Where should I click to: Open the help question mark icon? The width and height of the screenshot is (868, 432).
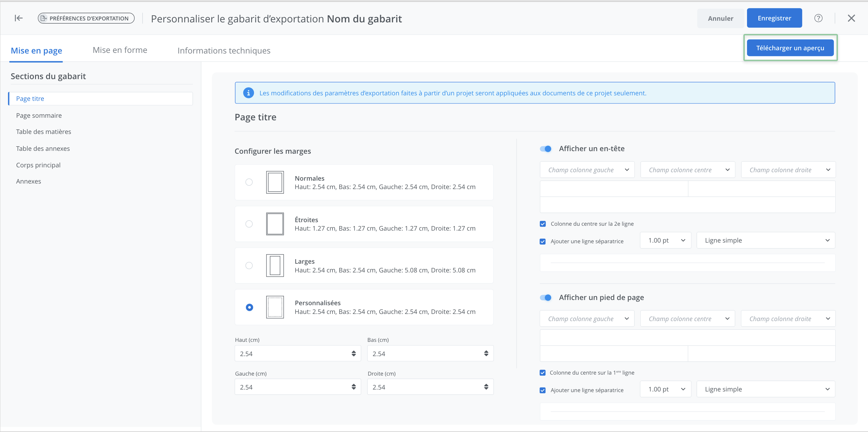[818, 18]
